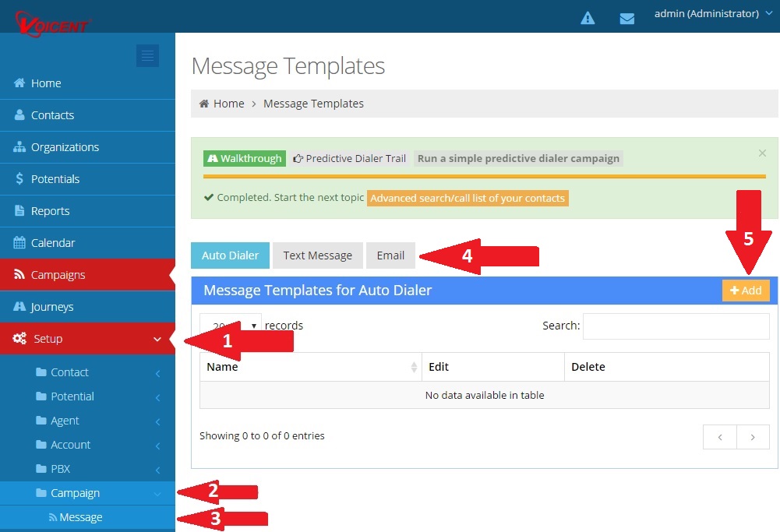Image resolution: width=780 pixels, height=532 pixels.
Task: Open Journeys in the sidebar
Action: coord(51,307)
